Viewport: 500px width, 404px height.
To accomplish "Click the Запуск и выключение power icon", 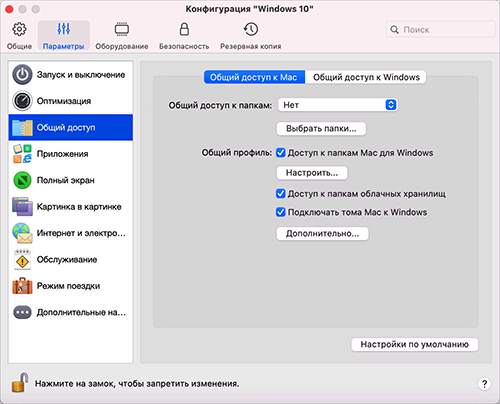I will [x=22, y=74].
